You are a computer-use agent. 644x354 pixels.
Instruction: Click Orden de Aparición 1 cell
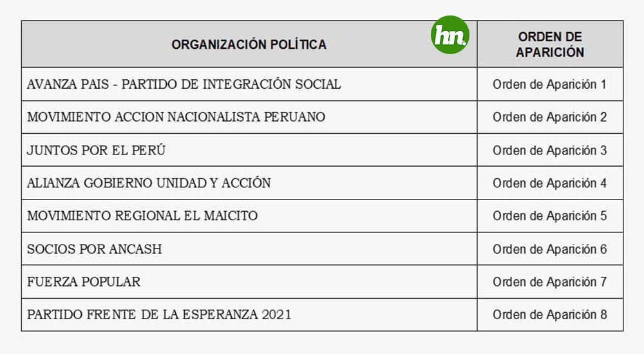click(x=550, y=84)
